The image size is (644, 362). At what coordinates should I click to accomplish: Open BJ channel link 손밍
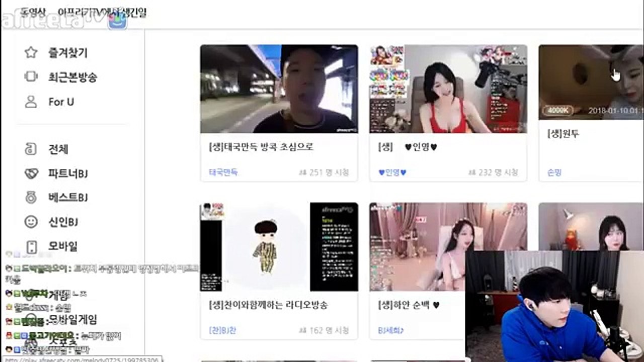tap(554, 172)
